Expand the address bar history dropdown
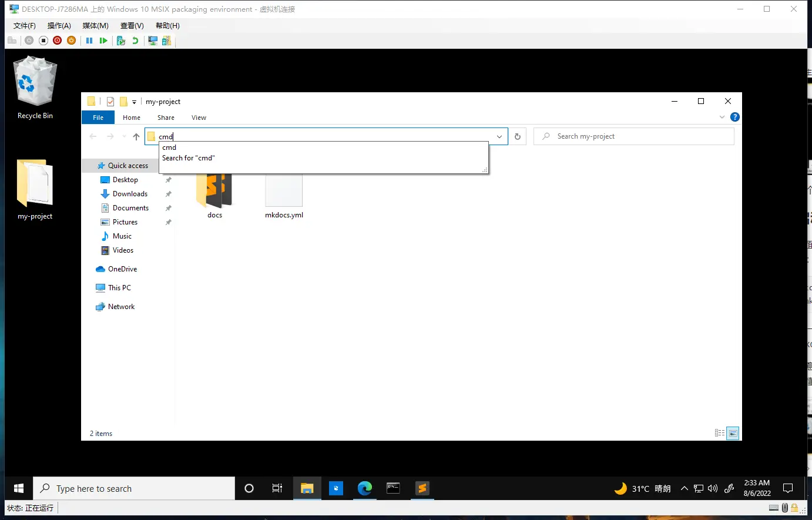The image size is (812, 520). point(499,136)
